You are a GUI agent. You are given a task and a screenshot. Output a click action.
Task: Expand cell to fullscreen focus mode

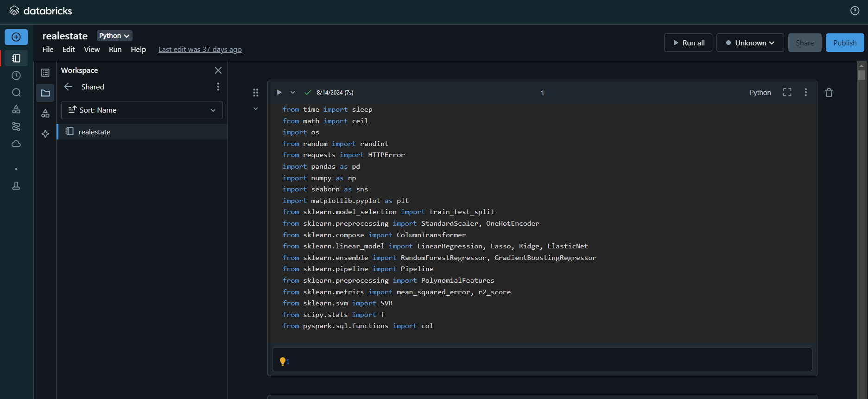coord(787,92)
